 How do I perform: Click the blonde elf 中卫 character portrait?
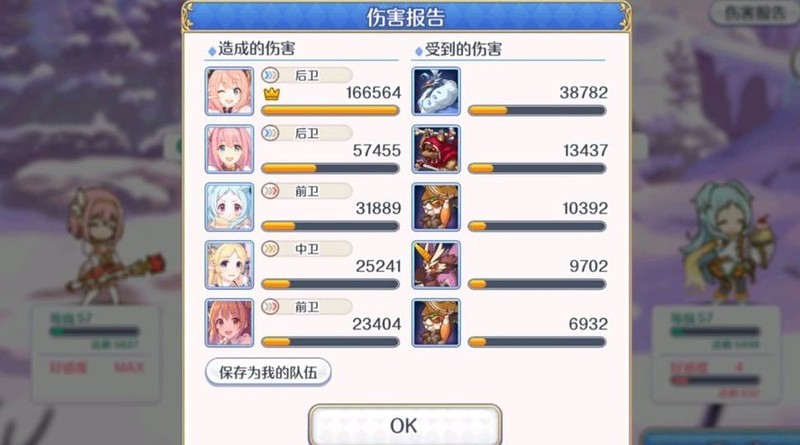[x=229, y=265]
